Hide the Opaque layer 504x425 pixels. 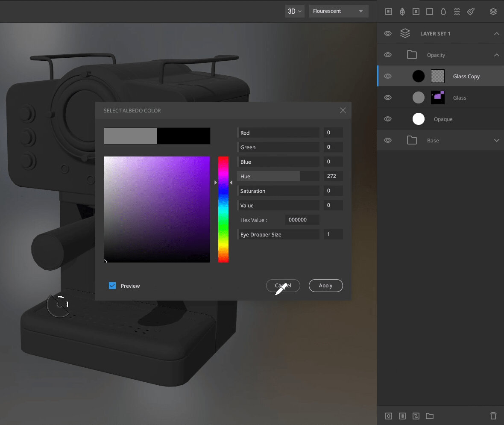pos(387,119)
